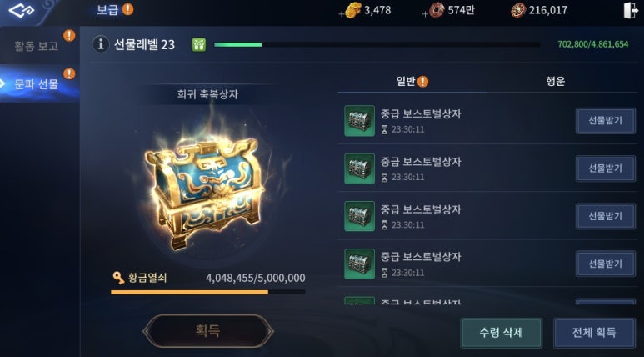Tap the glowing 희귀 축복상자 chest
Screen dimensions: 644x357
click(204, 189)
